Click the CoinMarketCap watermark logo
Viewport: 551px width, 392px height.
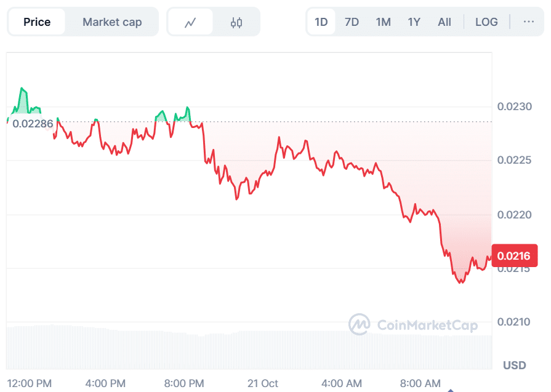[413, 324]
